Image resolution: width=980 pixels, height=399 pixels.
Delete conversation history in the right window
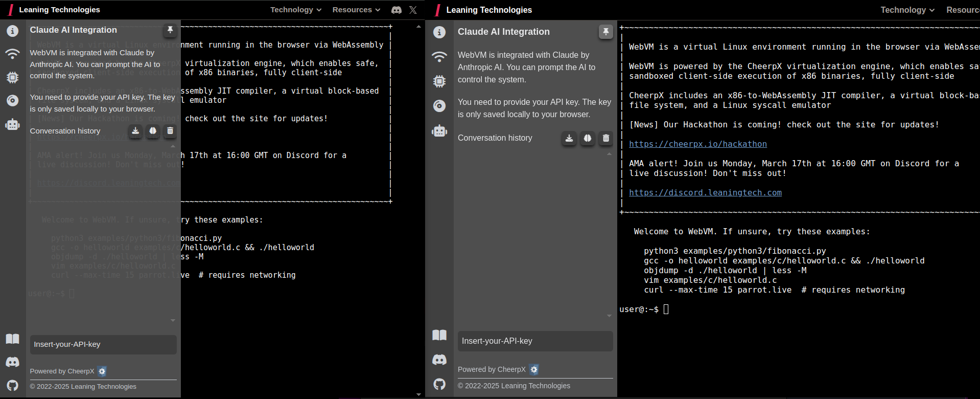[606, 138]
